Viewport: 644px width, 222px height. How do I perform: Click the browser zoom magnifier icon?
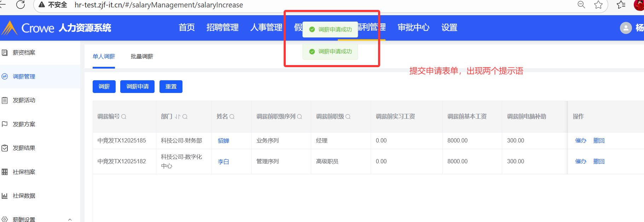(x=581, y=5)
